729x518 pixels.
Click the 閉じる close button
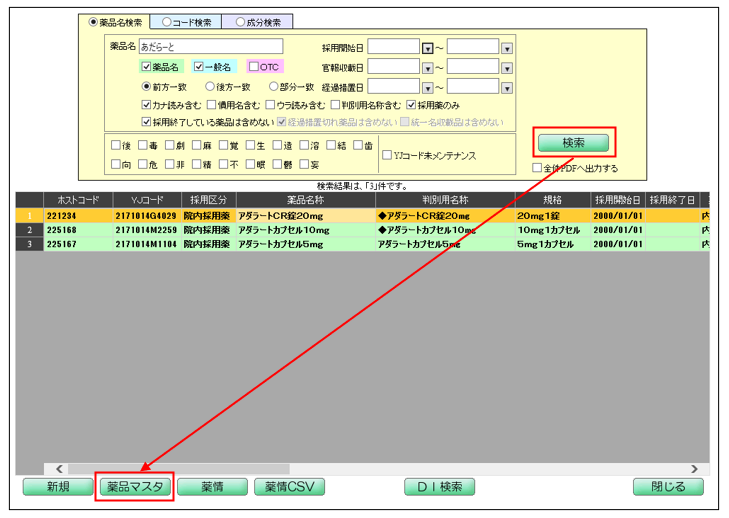click(x=668, y=487)
